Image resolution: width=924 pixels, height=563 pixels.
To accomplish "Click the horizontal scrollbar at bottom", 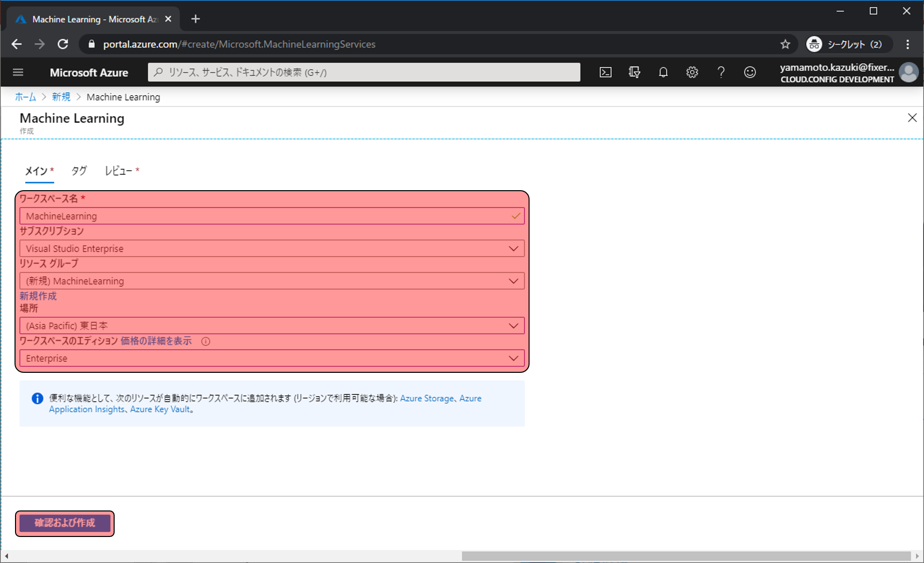I will pyautogui.click(x=686, y=556).
